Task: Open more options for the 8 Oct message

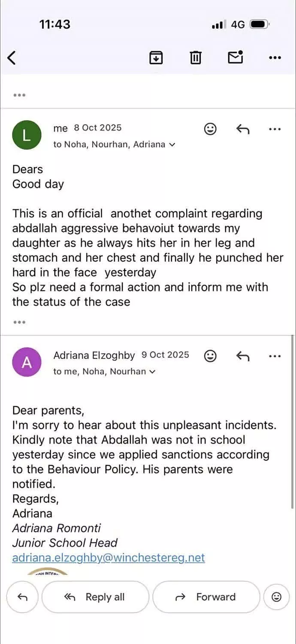Action: (x=275, y=129)
